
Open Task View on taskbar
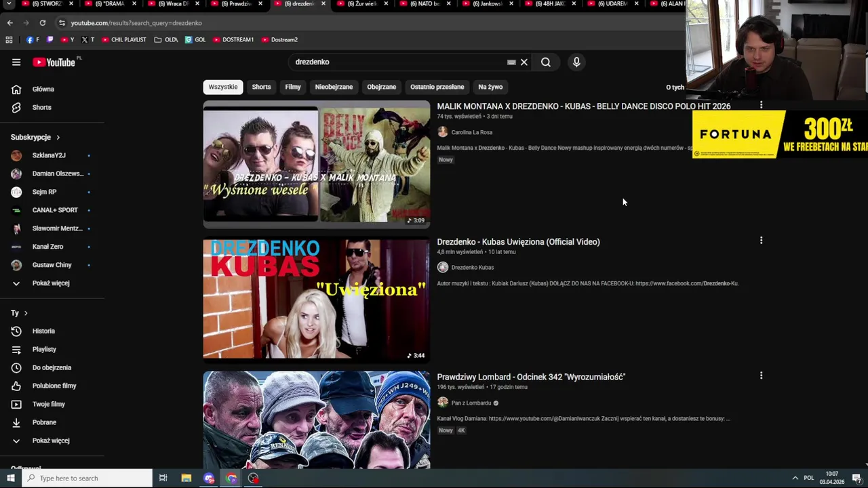pyautogui.click(x=163, y=479)
